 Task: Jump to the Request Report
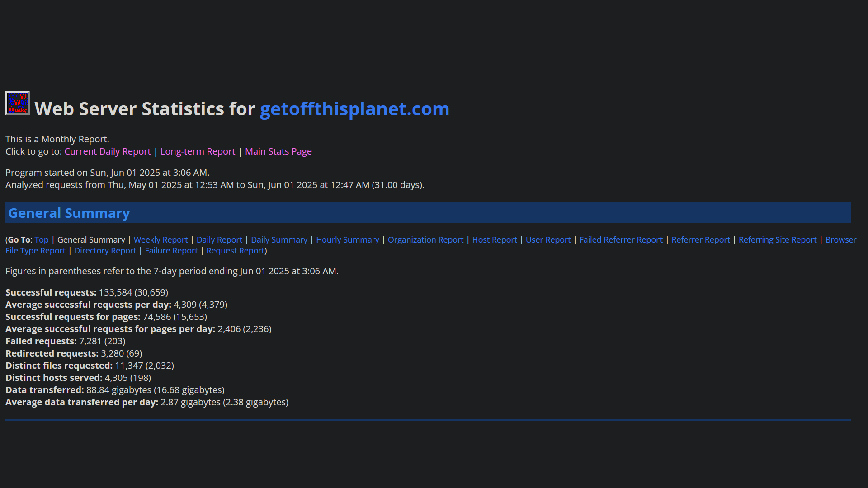235,251
